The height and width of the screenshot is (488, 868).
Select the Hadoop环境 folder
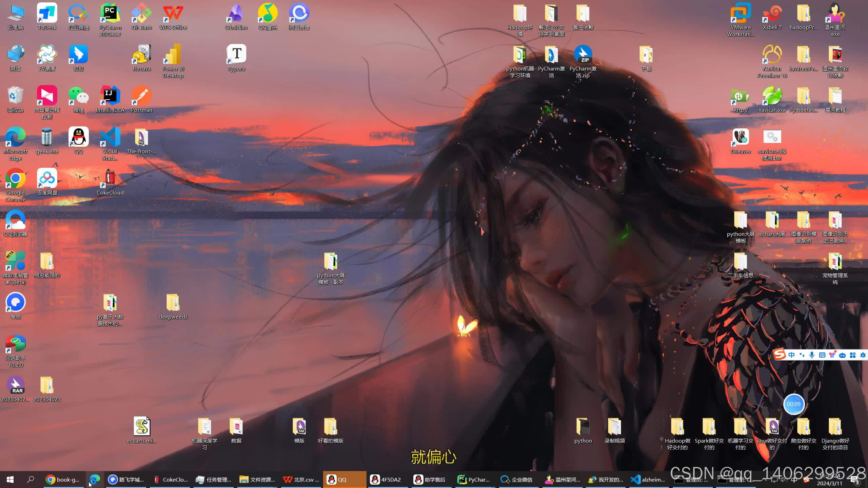(x=520, y=20)
